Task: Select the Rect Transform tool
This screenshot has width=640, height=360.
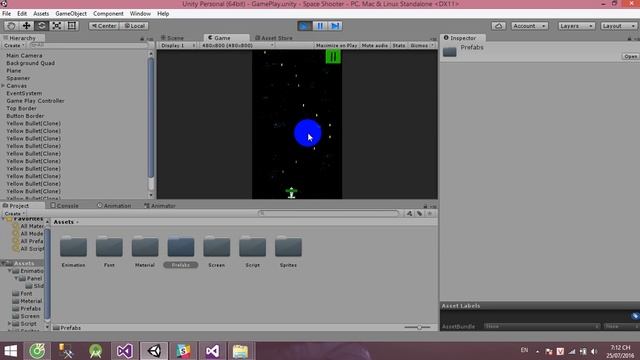Action: point(72,26)
